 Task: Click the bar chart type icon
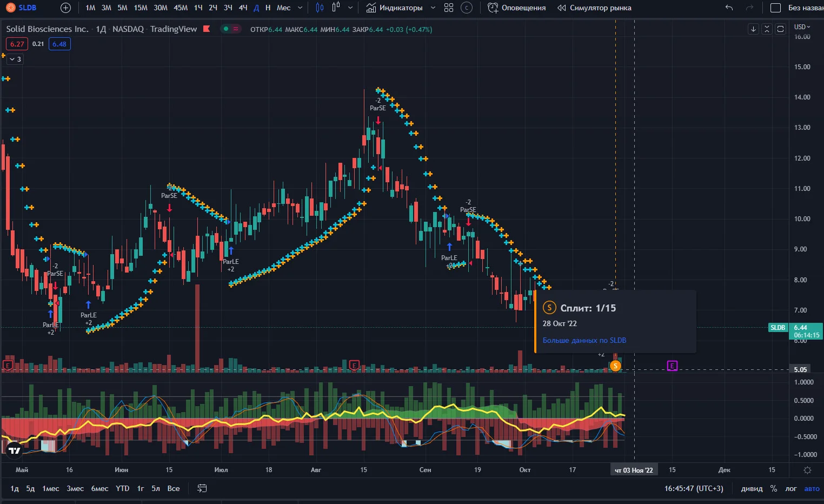[336, 8]
